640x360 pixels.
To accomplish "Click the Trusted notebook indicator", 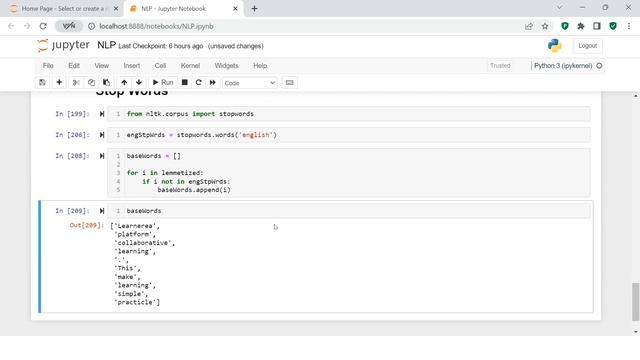I will (x=500, y=66).
